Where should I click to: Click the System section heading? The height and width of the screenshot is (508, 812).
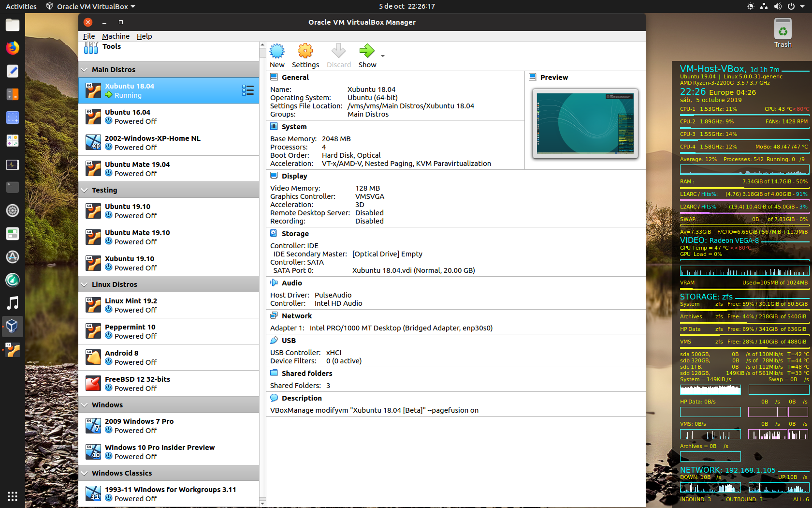click(294, 127)
